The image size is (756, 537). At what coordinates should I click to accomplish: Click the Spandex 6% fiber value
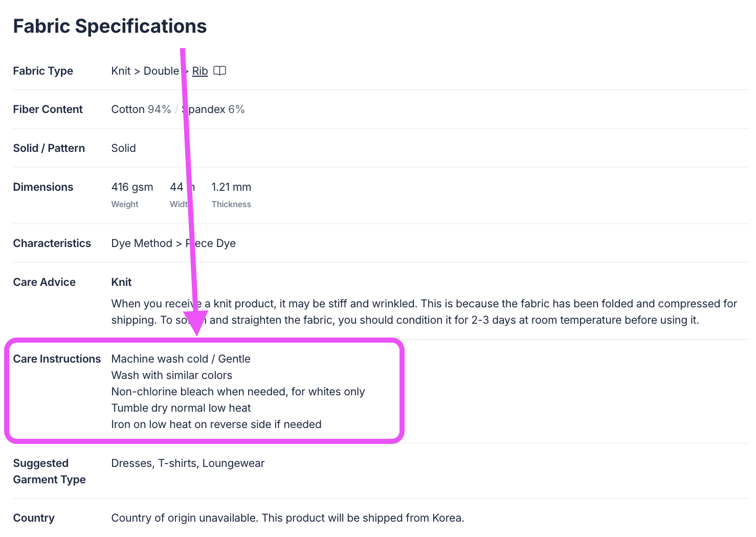point(213,109)
